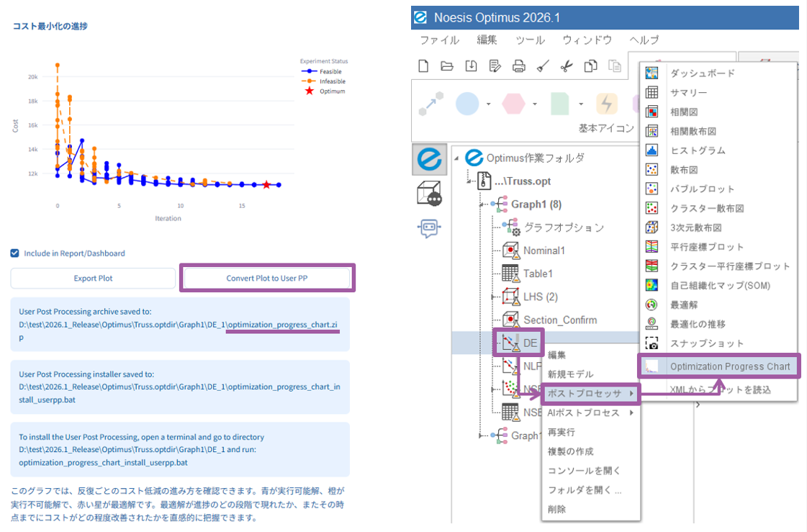This screenshot has height=532, width=807.
Task: Choose 複製の作成 in context menu
Action: tap(590, 451)
